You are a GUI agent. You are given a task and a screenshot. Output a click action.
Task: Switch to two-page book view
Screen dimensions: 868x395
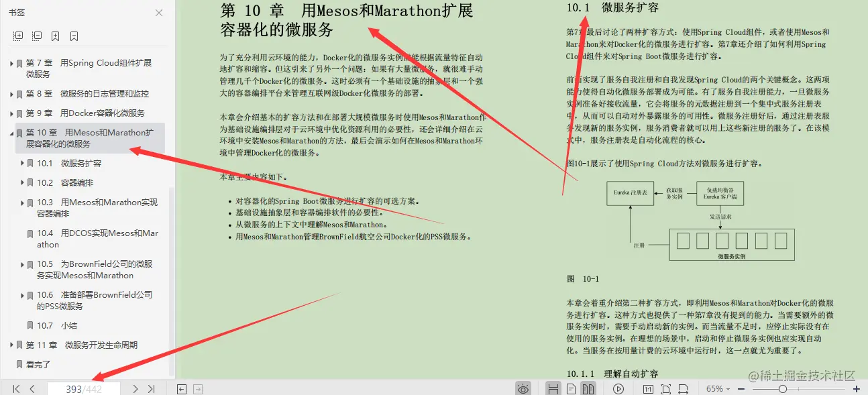pyautogui.click(x=589, y=388)
